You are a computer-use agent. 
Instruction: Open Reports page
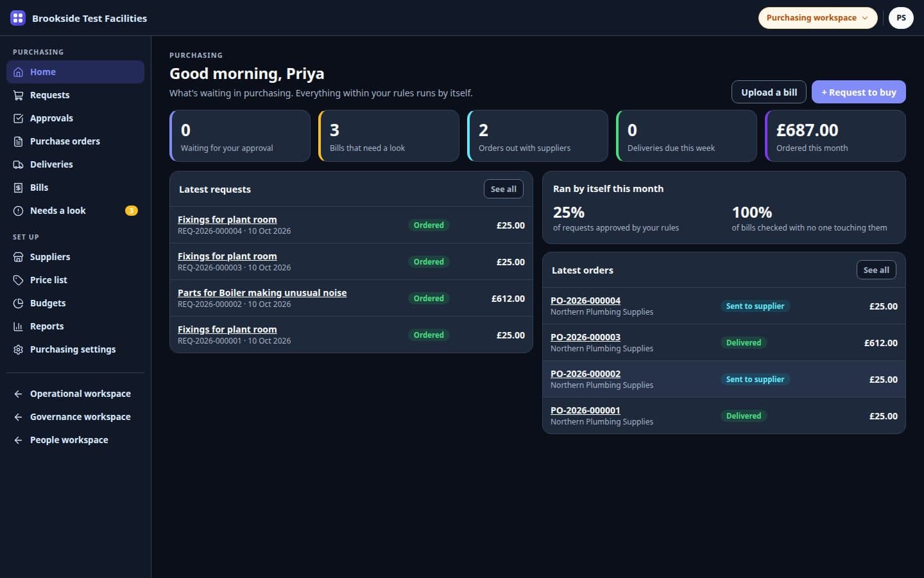coord(75,326)
